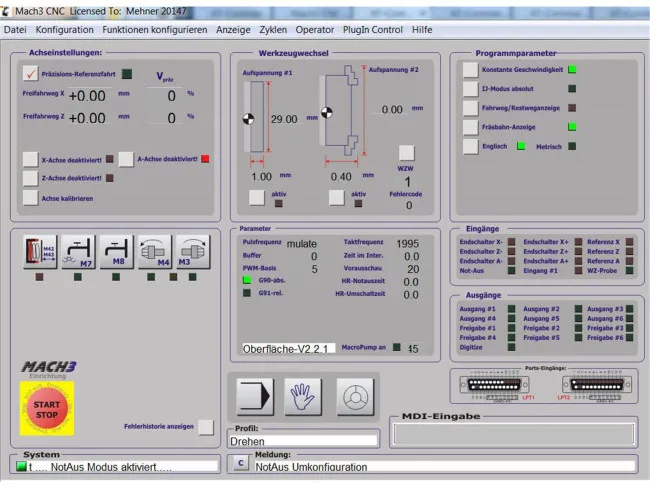Viewport: 650px width, 488px height.
Task: Toggle A-Achse deaktiviert button
Action: point(126,159)
